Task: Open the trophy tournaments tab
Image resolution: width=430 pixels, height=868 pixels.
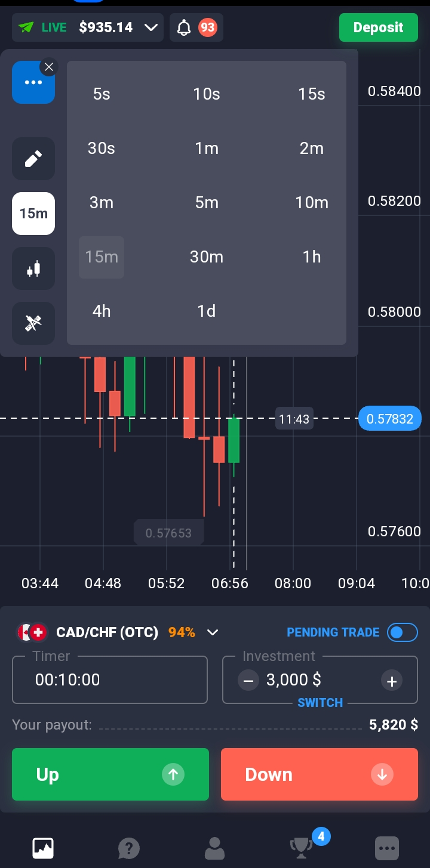Action: [x=301, y=847]
